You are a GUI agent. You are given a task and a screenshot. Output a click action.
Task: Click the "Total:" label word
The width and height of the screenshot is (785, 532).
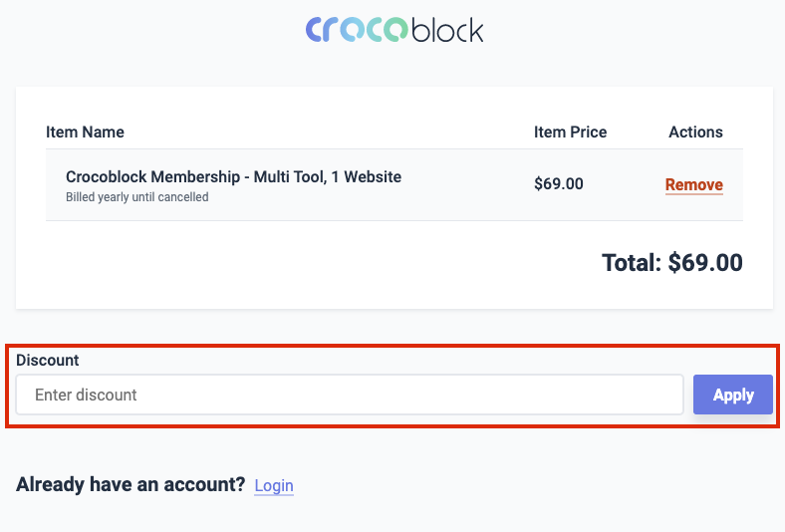click(632, 263)
